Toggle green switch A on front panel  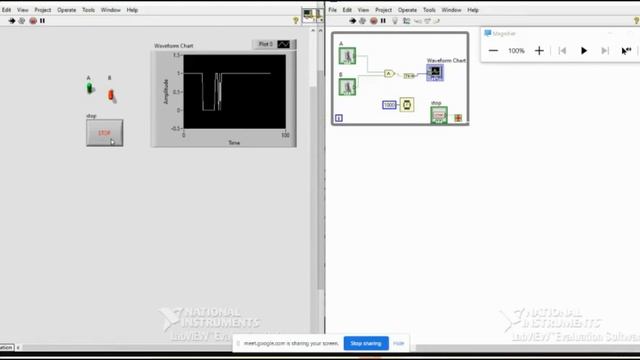pos(90,88)
